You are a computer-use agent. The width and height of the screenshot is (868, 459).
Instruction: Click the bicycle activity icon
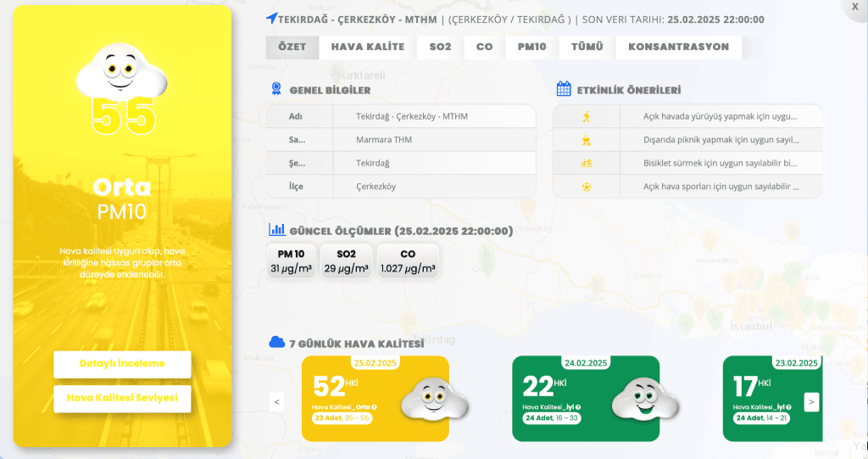click(x=587, y=164)
